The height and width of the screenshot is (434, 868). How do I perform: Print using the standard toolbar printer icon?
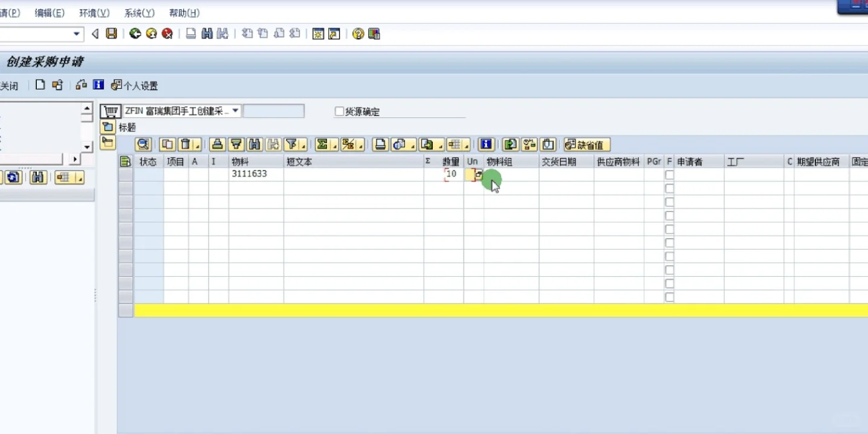click(191, 34)
